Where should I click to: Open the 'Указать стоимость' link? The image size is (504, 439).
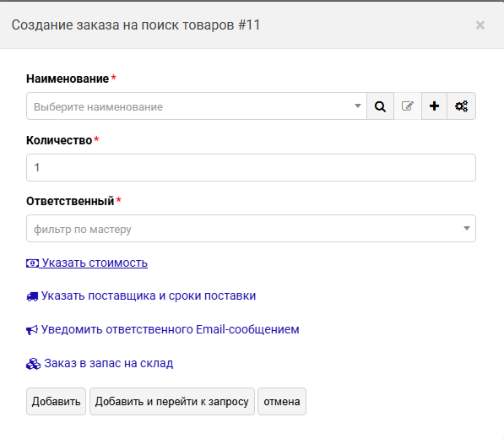point(95,263)
